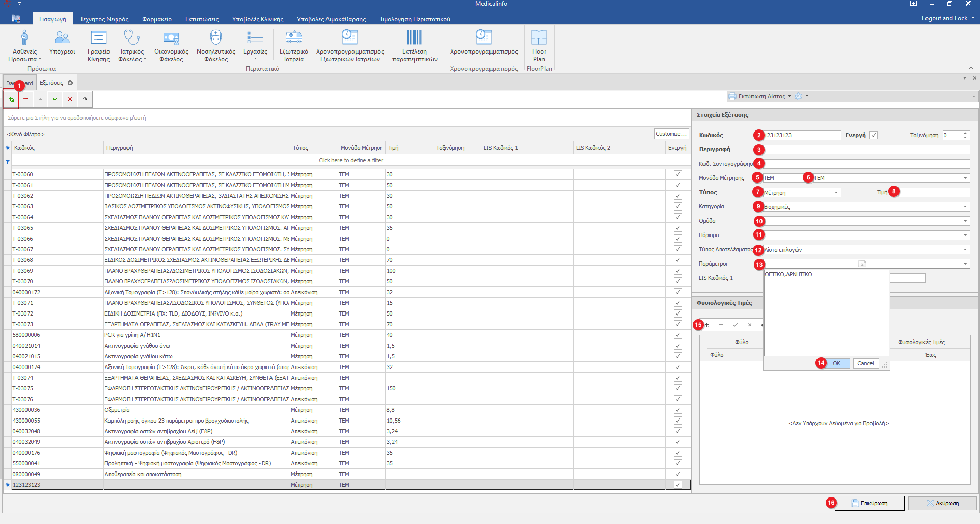Click the green add record button
Image resolution: width=980 pixels, height=524 pixels.
click(x=11, y=99)
